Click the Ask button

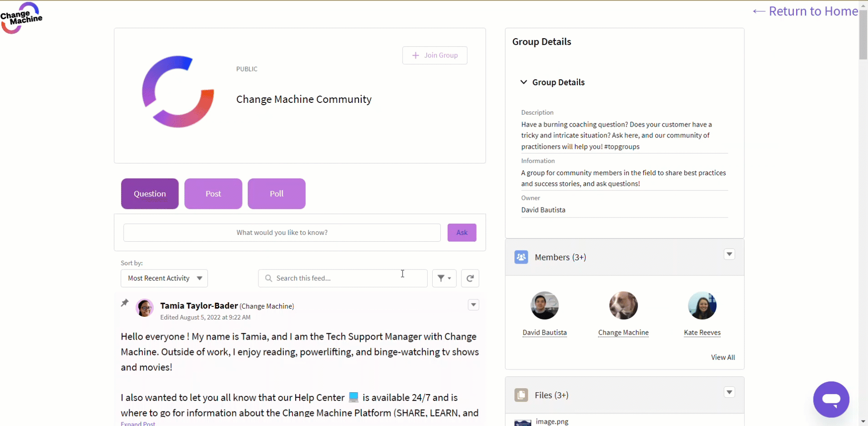click(462, 233)
